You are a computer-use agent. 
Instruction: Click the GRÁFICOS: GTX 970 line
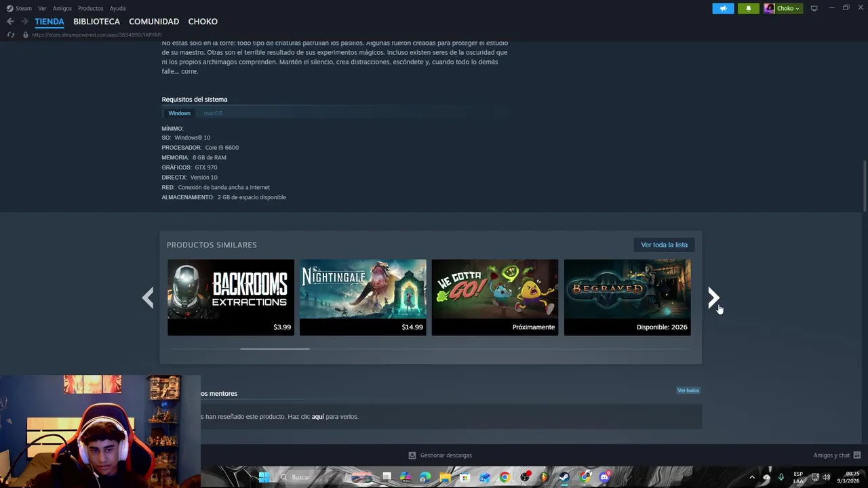[189, 167]
